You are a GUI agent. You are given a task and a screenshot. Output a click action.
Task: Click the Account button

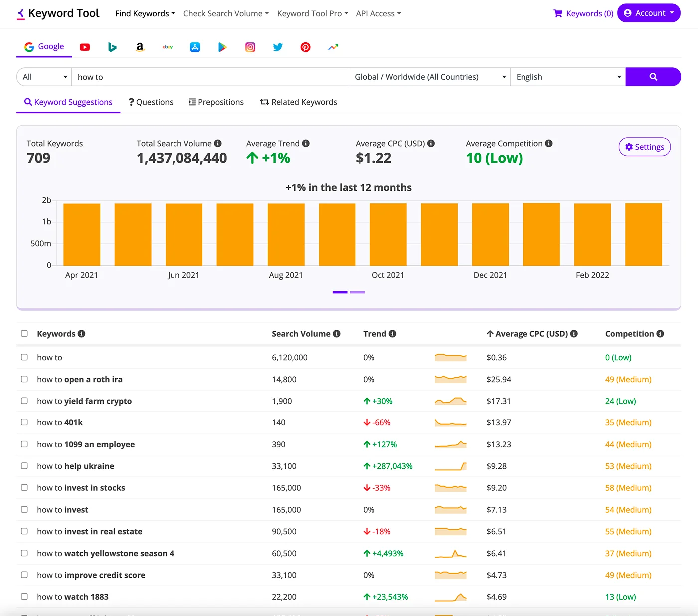[649, 13]
